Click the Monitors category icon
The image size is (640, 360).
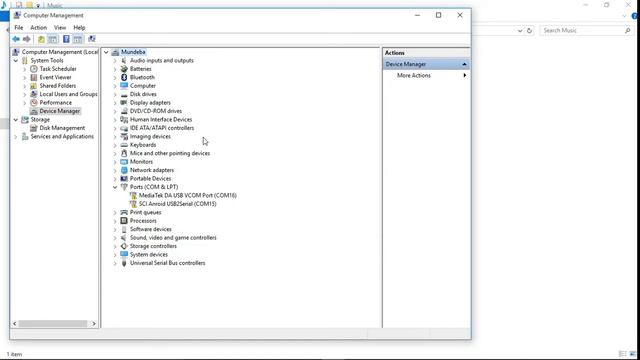124,162
